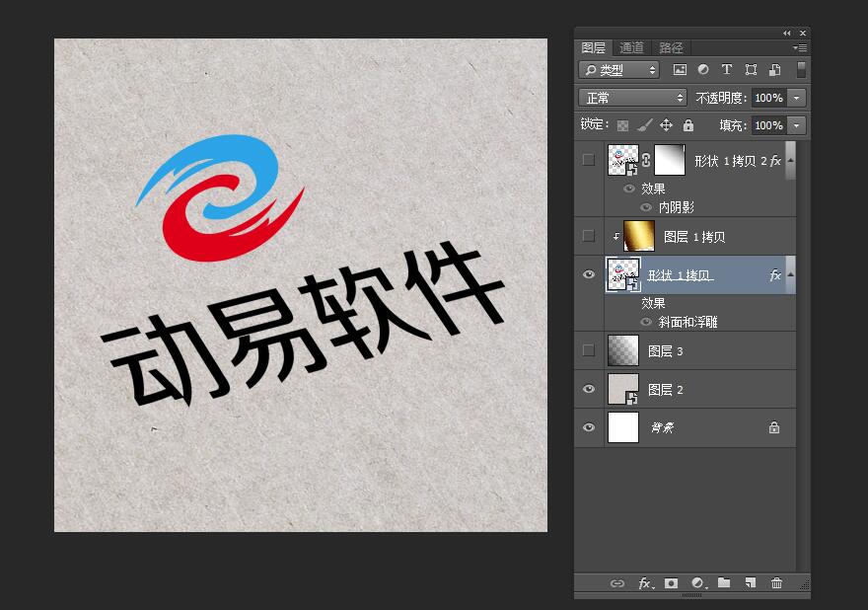Viewport: 868px width, 610px height.
Task: Open the 正常 blend mode dropdown
Action: pos(632,98)
